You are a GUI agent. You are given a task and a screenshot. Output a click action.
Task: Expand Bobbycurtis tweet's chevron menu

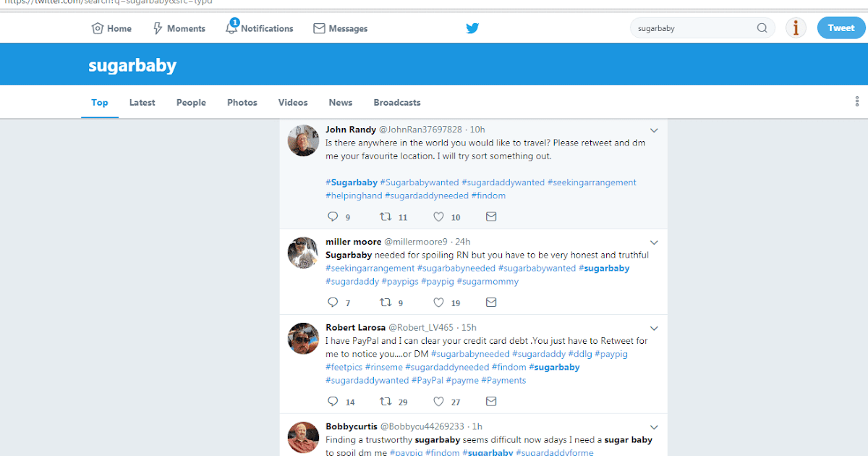(654, 427)
